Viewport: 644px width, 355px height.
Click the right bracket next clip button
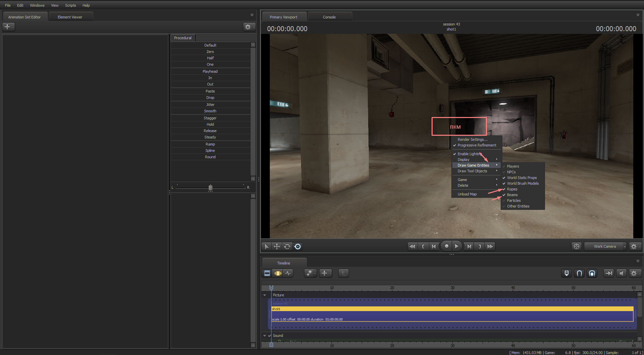pos(480,246)
